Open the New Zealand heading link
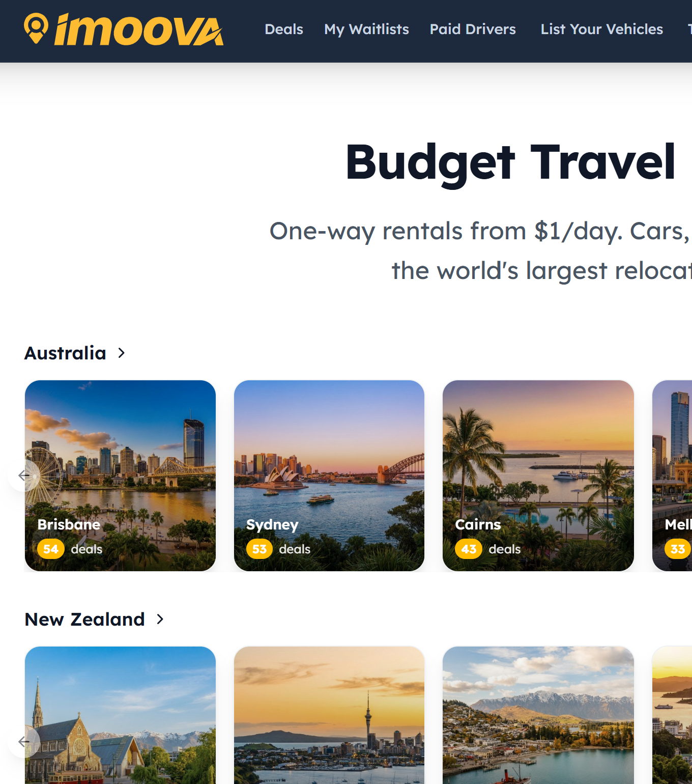Screen dimensions: 692x784 tap(85, 619)
